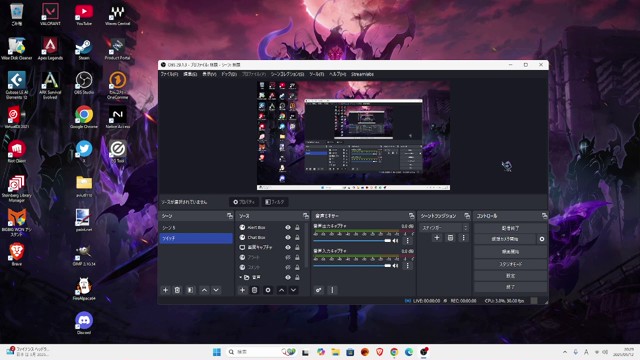Remove transition with trash icon
The width and height of the screenshot is (640, 360).
(x=450, y=238)
